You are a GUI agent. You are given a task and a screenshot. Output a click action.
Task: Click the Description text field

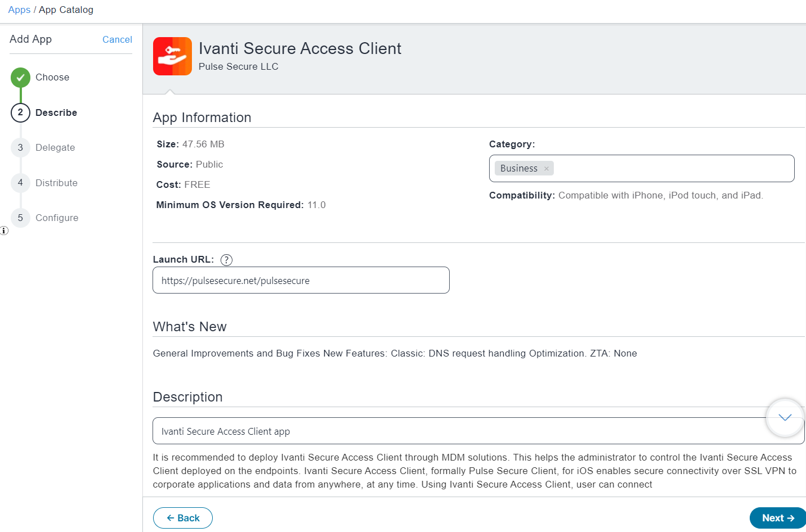coord(478,431)
